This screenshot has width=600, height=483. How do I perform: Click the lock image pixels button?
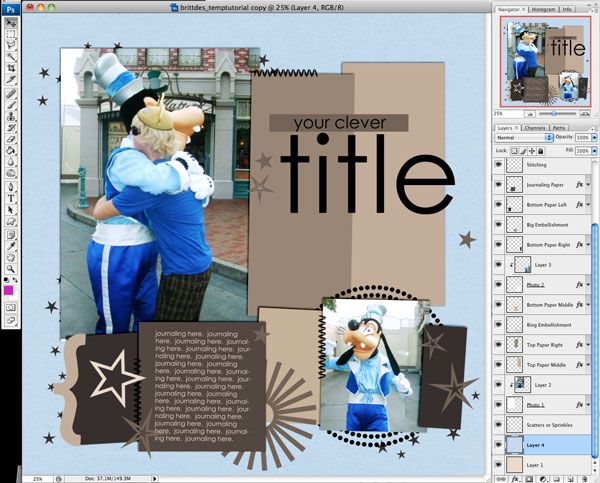(523, 151)
